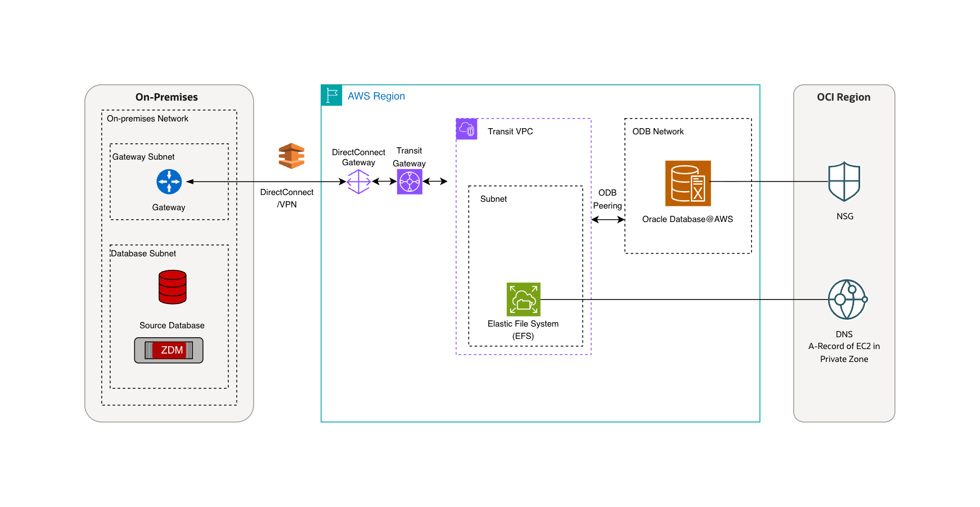Select the red Source Database icon
This screenshot has height=507, width=980.
click(172, 288)
